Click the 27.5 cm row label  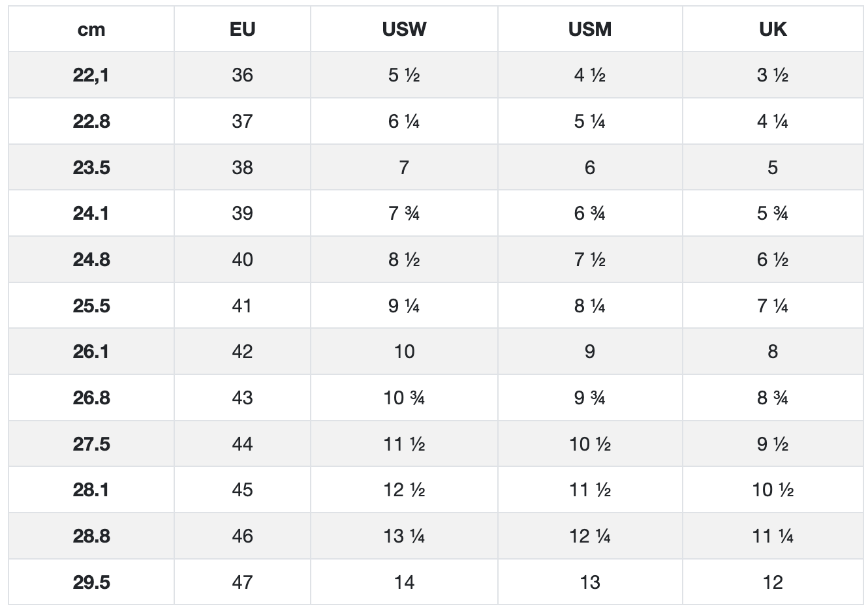click(91, 444)
